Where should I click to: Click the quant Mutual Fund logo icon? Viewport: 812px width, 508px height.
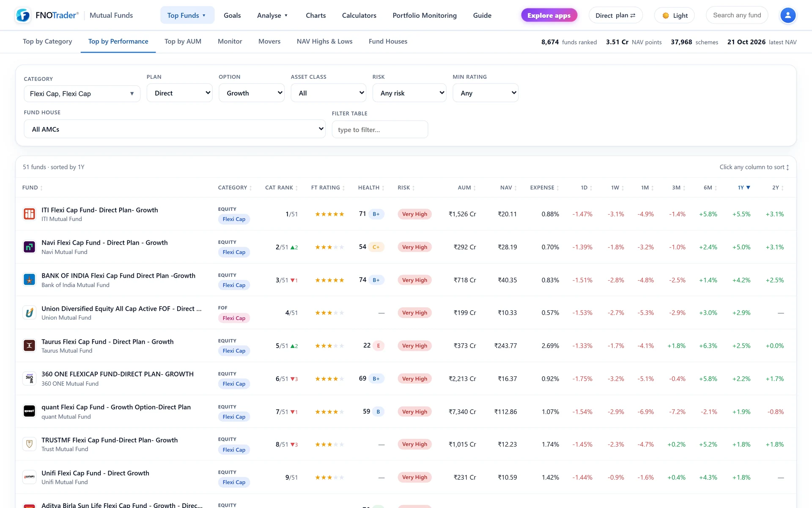pyautogui.click(x=29, y=411)
